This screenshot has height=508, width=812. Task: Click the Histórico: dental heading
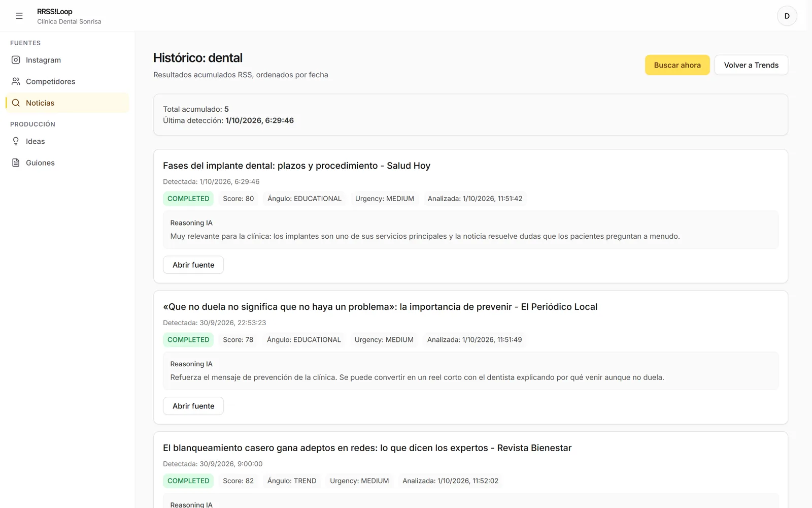coord(198,58)
